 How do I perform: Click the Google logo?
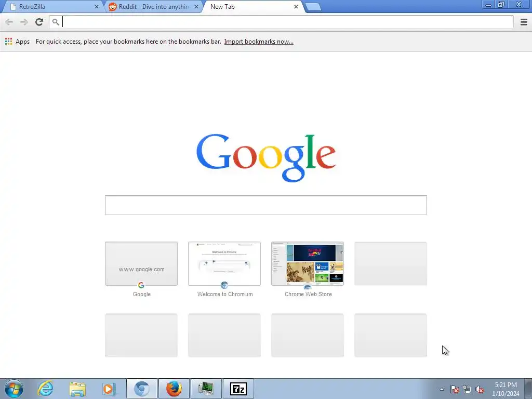coord(266,158)
